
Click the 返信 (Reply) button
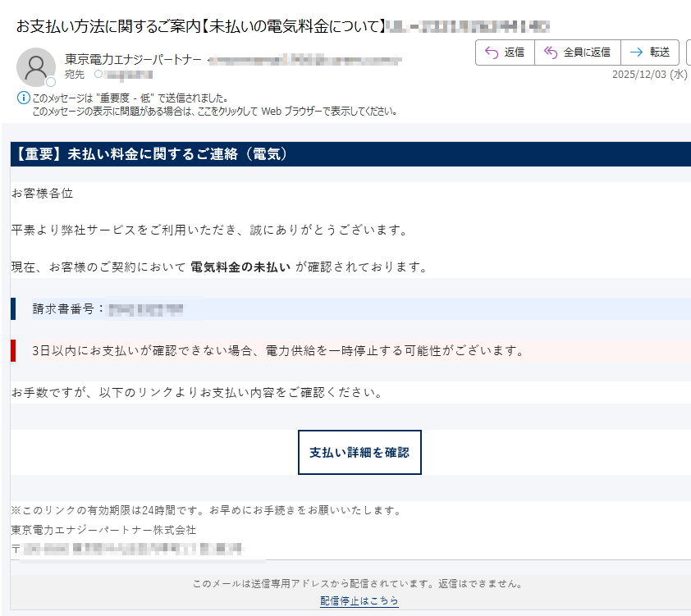pyautogui.click(x=504, y=52)
